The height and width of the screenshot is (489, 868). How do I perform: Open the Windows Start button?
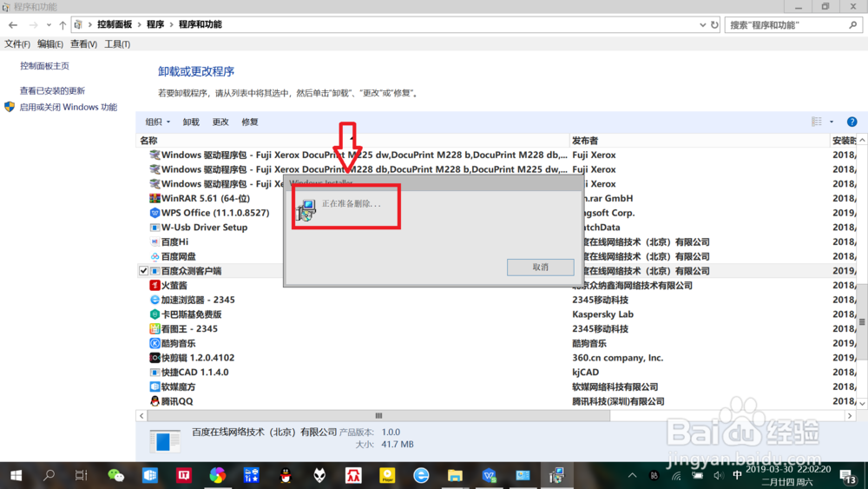[x=16, y=475]
